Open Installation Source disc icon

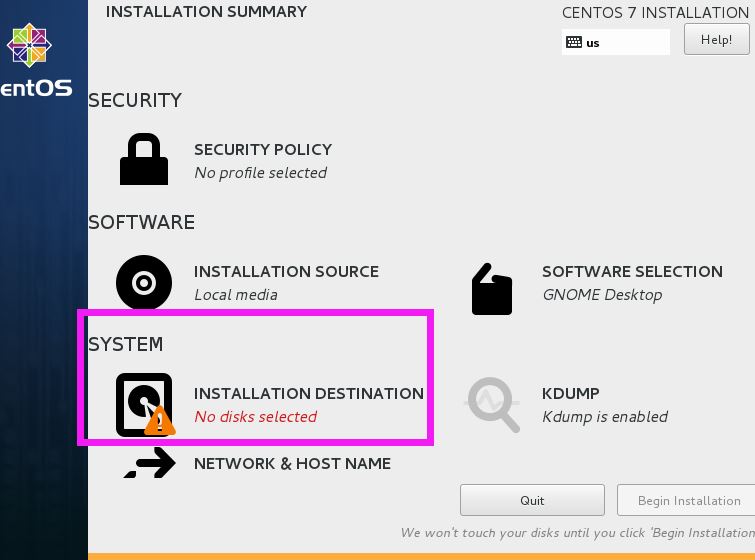[144, 283]
